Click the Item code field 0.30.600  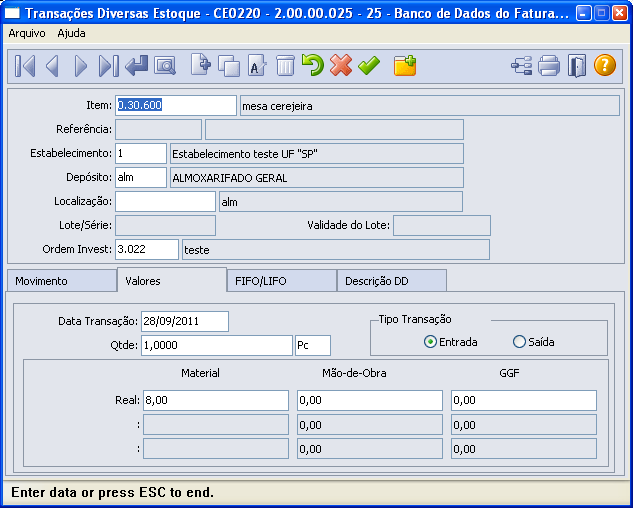176,105
